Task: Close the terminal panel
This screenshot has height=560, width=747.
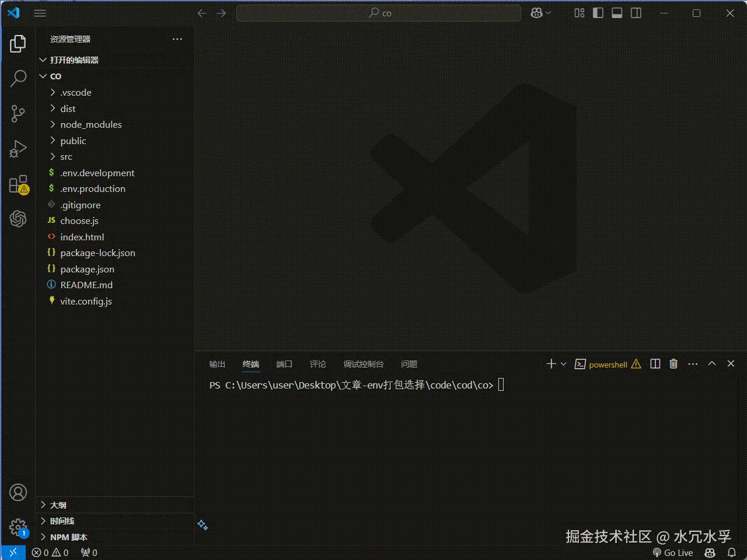Action: point(731,363)
